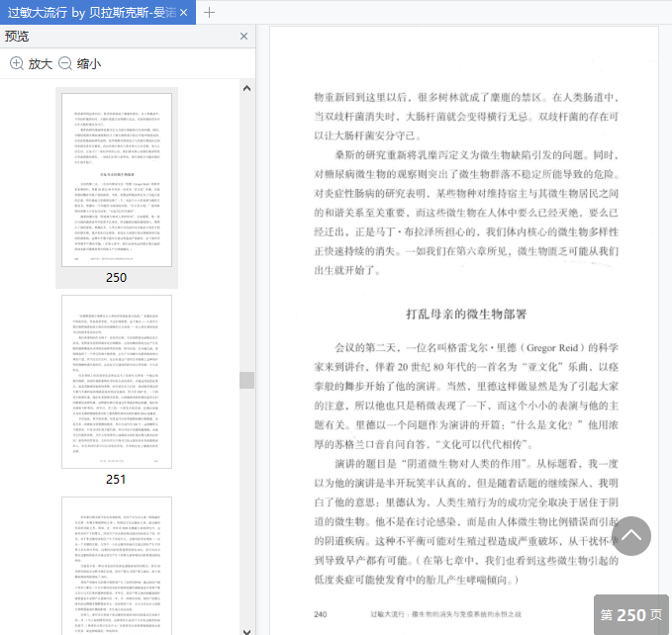This screenshot has width=672, height=635.
Task: Open the page 251 thumbnail
Action: click(116, 381)
